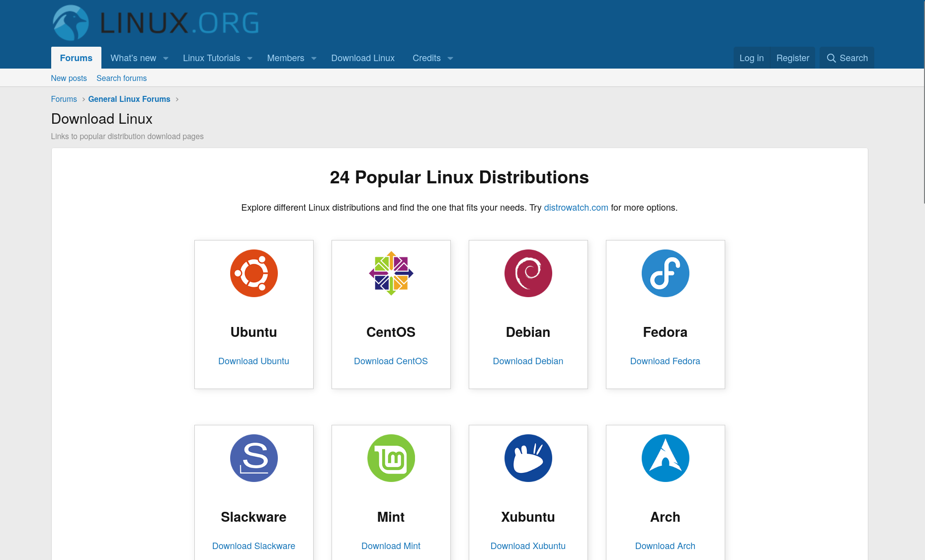Click the CentOS logo icon
Image resolution: width=925 pixels, height=560 pixels.
click(x=391, y=273)
